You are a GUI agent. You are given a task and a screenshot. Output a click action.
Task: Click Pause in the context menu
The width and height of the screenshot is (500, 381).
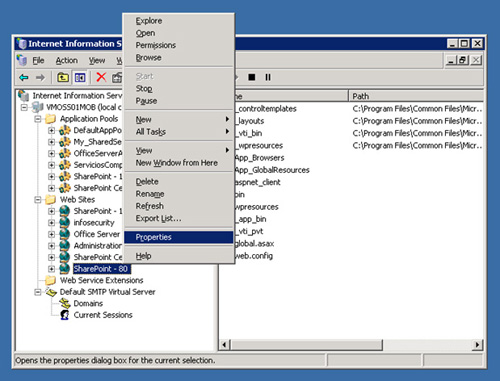coord(179,101)
